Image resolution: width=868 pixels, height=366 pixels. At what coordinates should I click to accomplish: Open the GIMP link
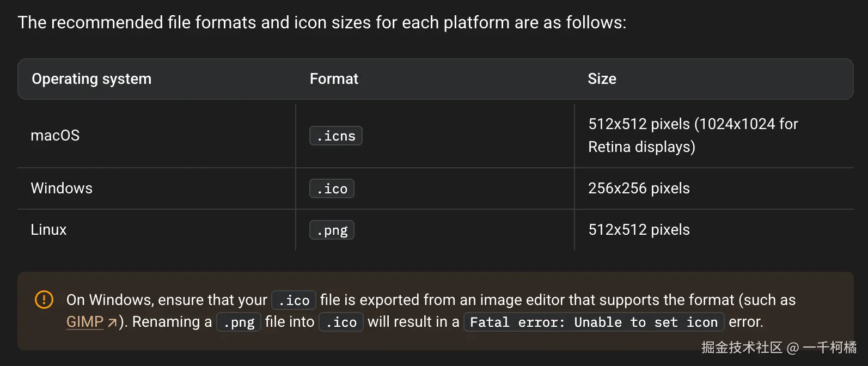pyautogui.click(x=85, y=322)
